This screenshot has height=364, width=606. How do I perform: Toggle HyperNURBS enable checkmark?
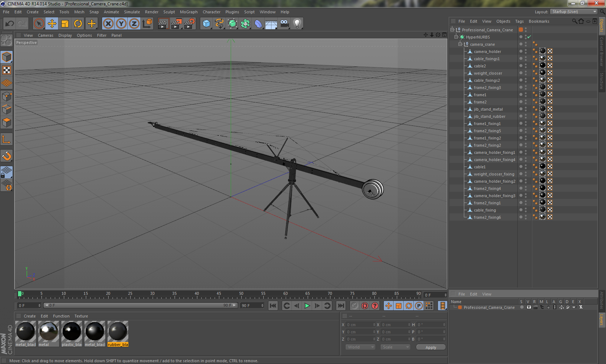(529, 37)
